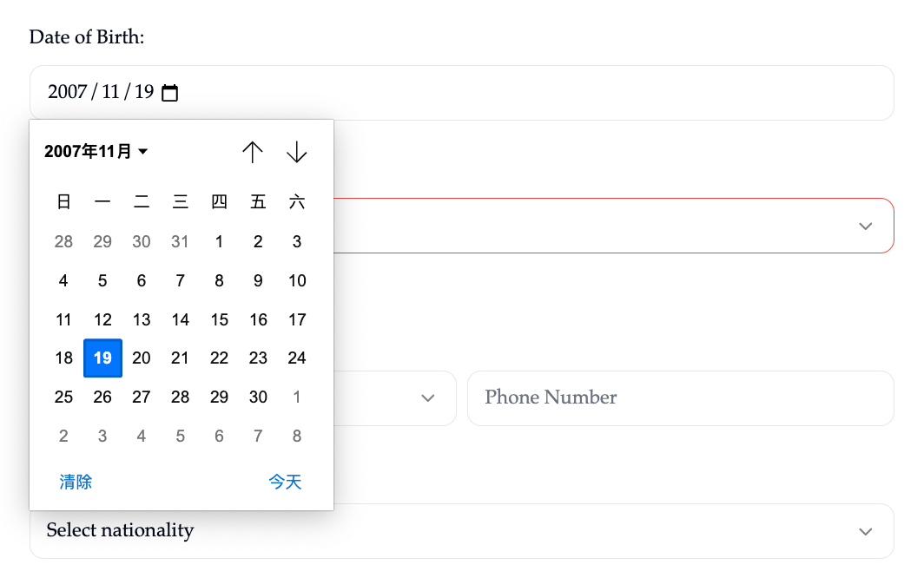Select the year segment 2007 in date field
924x578 pixels.
point(67,92)
